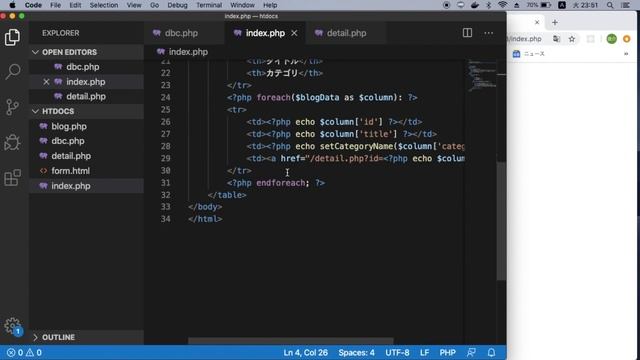Close the index.php editor tab
This screenshot has height=360, width=640.
point(294,33)
